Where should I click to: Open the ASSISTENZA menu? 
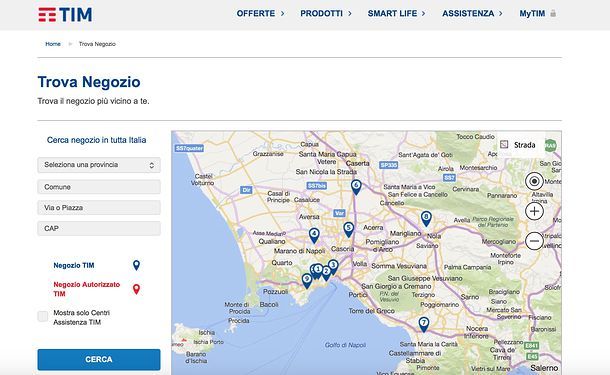click(472, 14)
